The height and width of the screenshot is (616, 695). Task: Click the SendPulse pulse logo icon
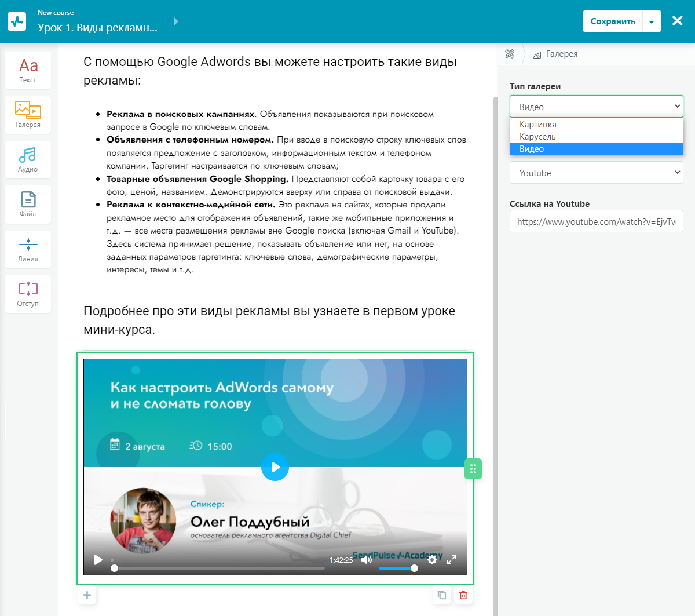pos(17,21)
